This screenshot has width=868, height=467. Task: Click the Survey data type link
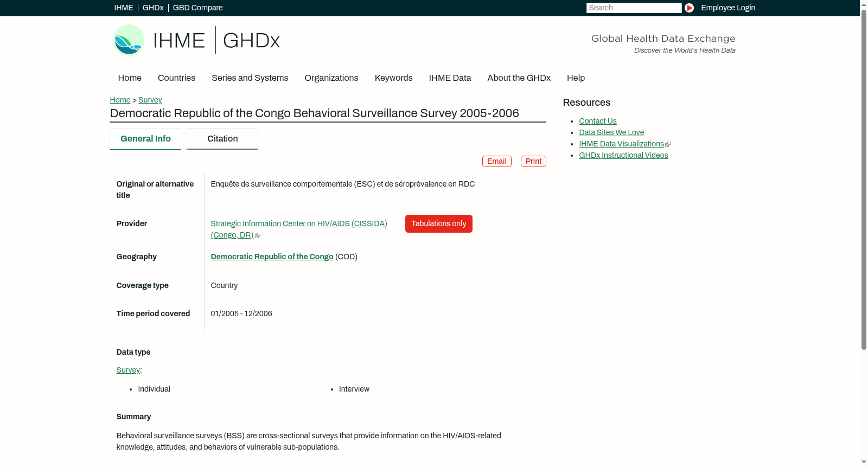pyautogui.click(x=128, y=370)
